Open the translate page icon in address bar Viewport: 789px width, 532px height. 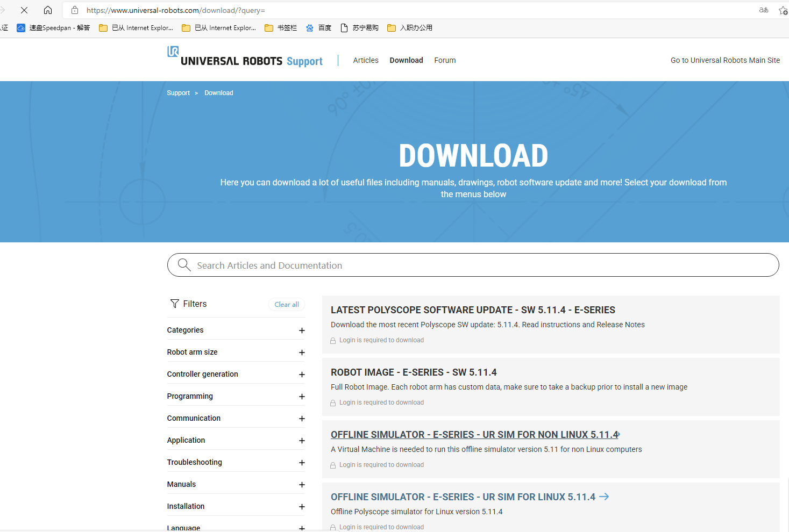pyautogui.click(x=764, y=10)
